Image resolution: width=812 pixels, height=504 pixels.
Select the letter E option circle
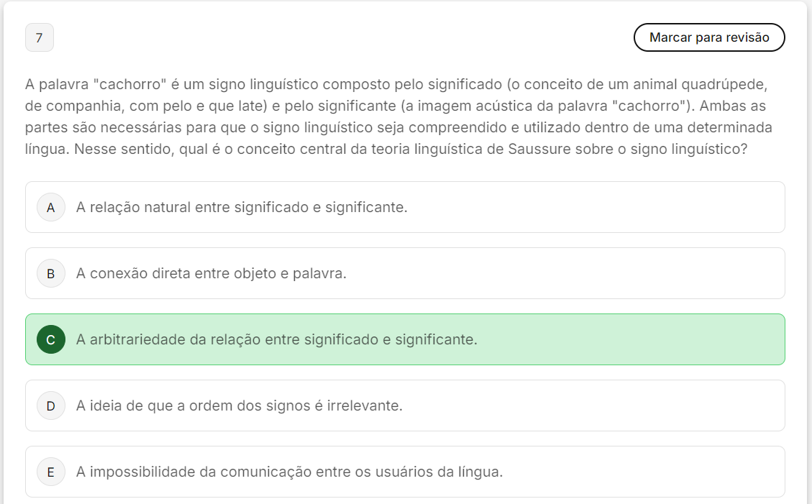pos(51,472)
